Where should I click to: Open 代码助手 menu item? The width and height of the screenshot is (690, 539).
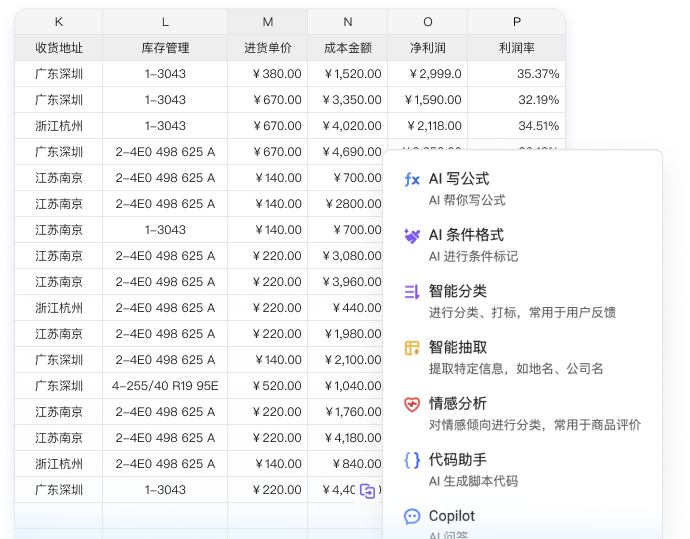coord(523,469)
